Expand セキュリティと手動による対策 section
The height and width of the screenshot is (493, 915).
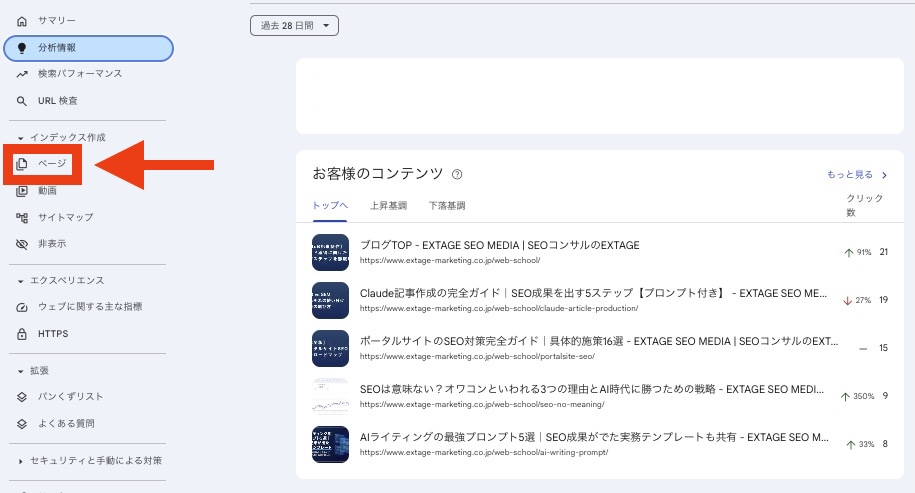(90, 461)
